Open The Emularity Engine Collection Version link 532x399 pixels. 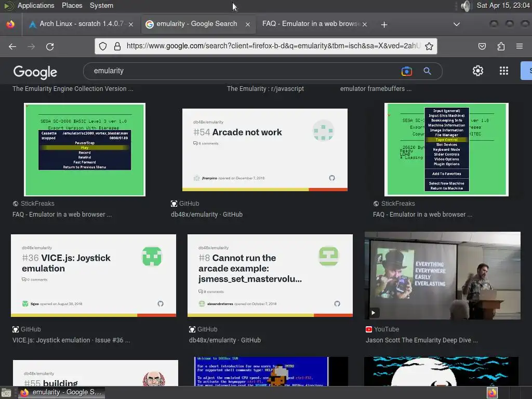coord(73,88)
